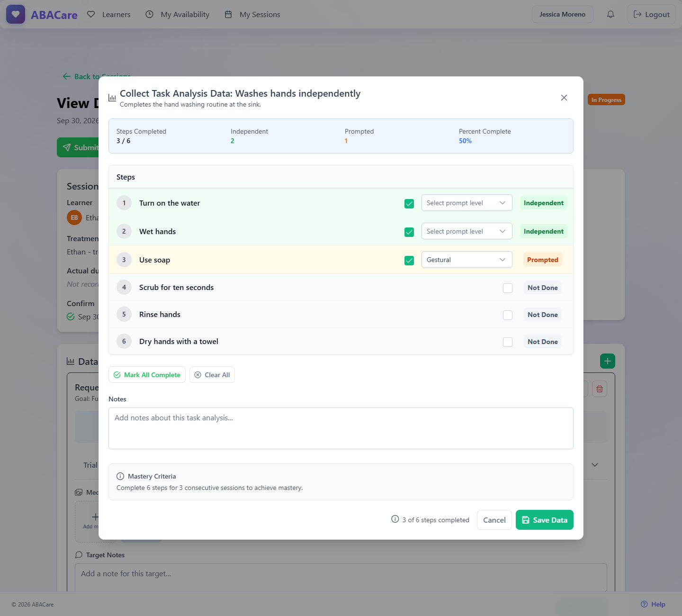This screenshot has width=682, height=616.
Task: Check the Rinse hands step checkbox
Action: [x=508, y=315]
